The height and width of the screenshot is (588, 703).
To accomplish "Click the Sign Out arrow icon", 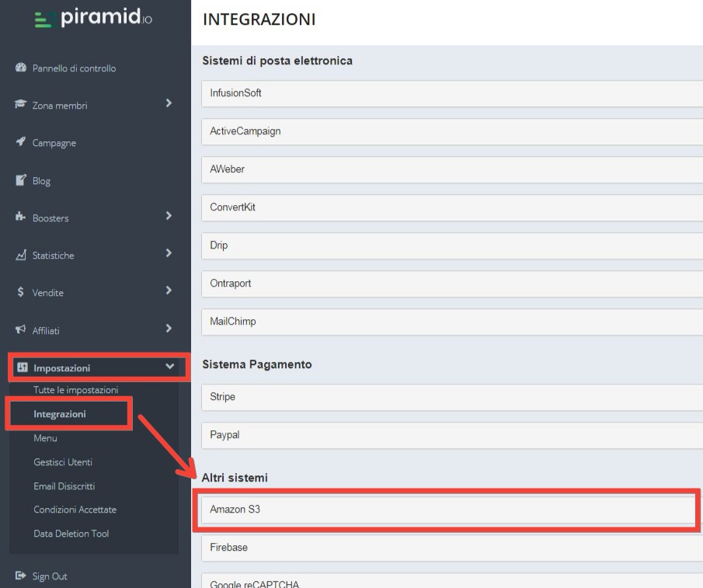I will (x=21, y=575).
